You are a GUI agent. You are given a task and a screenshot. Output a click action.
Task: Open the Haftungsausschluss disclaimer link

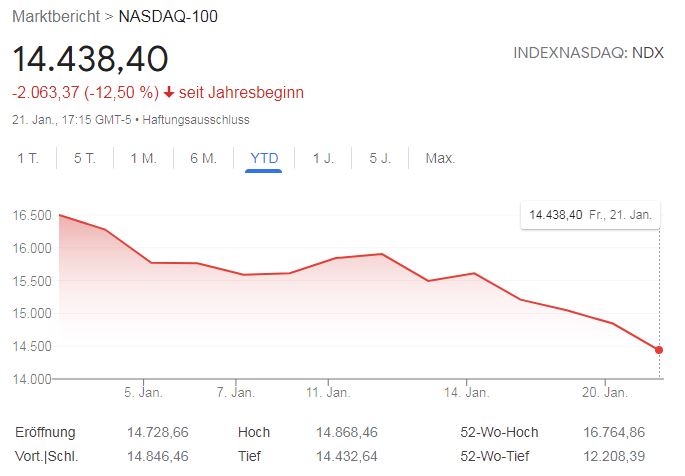pos(196,120)
